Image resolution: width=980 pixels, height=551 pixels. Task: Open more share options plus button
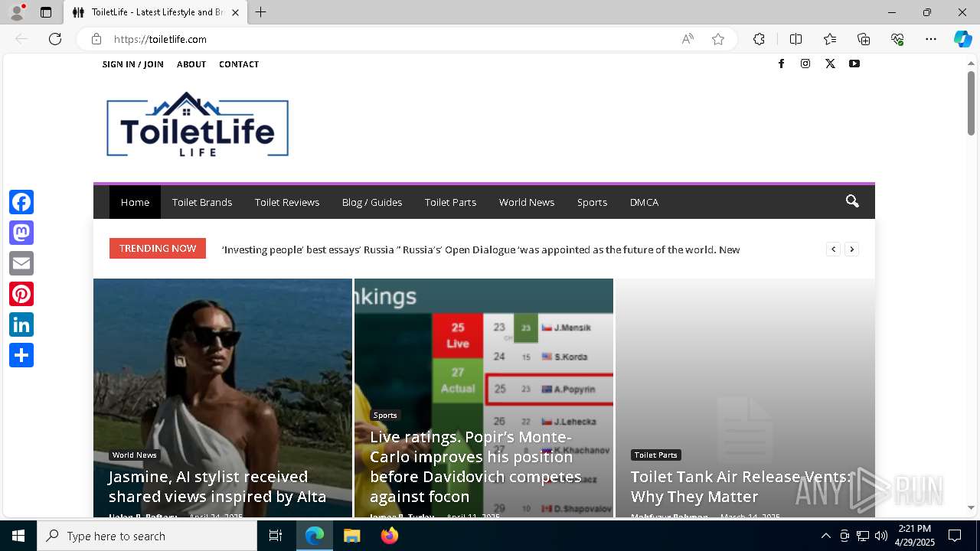(x=21, y=355)
